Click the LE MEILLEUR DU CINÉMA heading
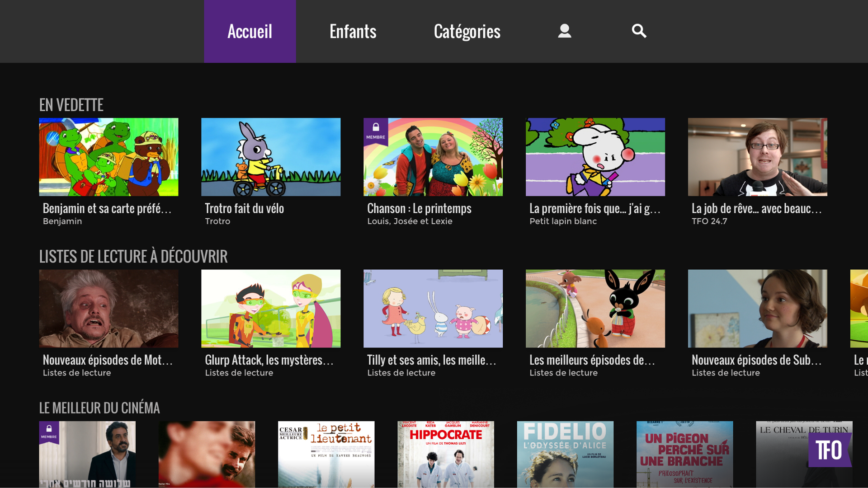 point(99,408)
